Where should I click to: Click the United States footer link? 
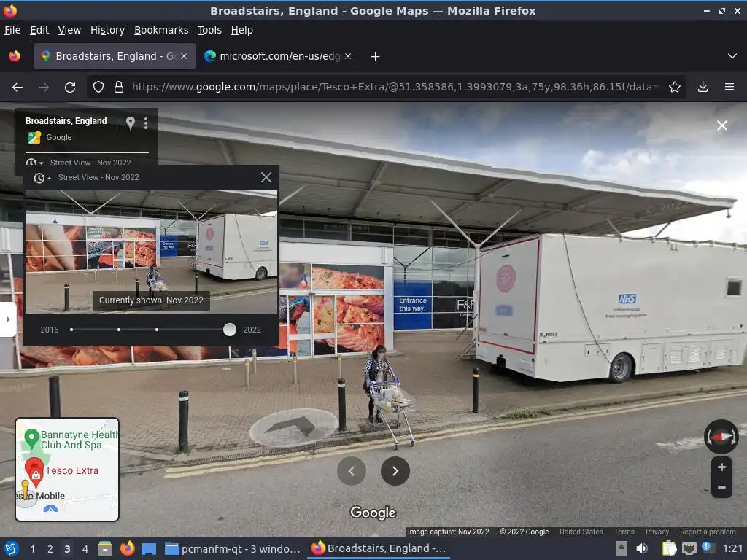[581, 532]
